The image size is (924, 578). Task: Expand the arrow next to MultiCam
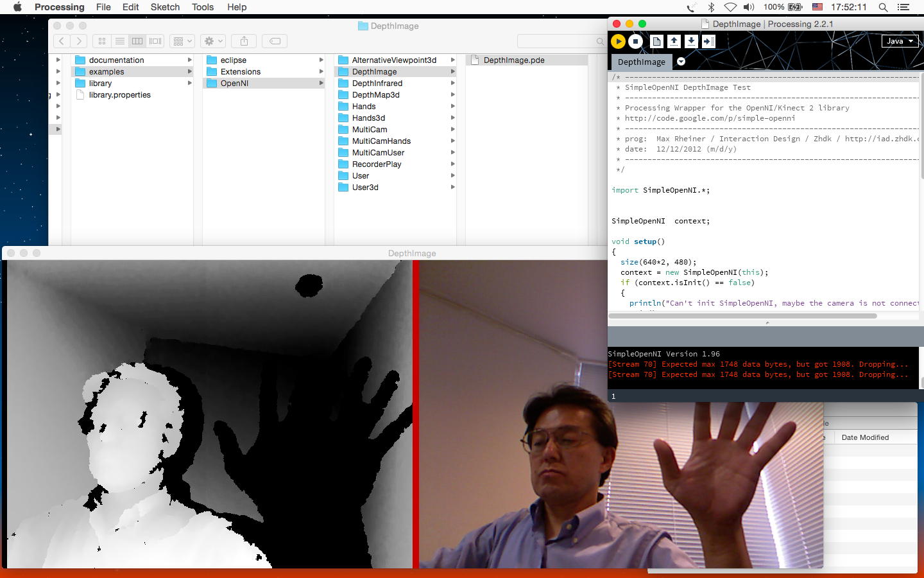452,130
